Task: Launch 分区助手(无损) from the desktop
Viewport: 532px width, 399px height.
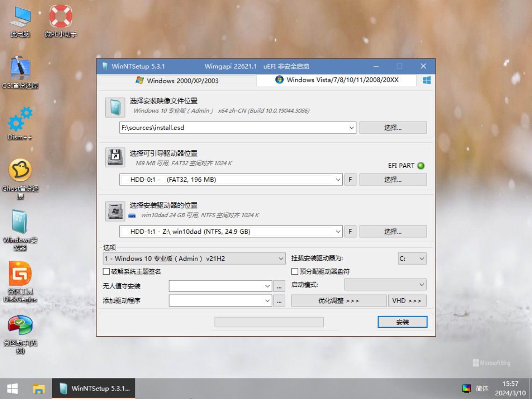Action: 20,334
